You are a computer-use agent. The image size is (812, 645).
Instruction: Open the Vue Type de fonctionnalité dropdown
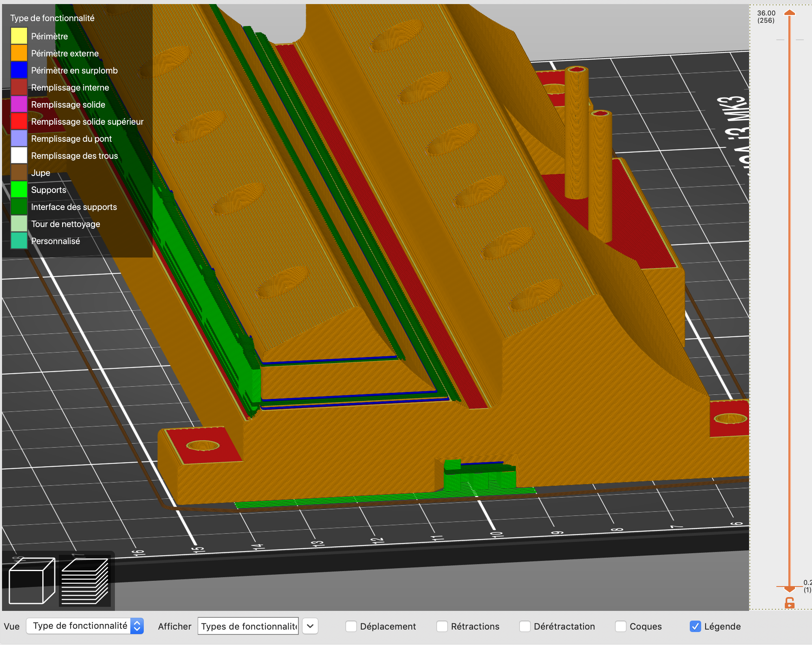coord(85,626)
